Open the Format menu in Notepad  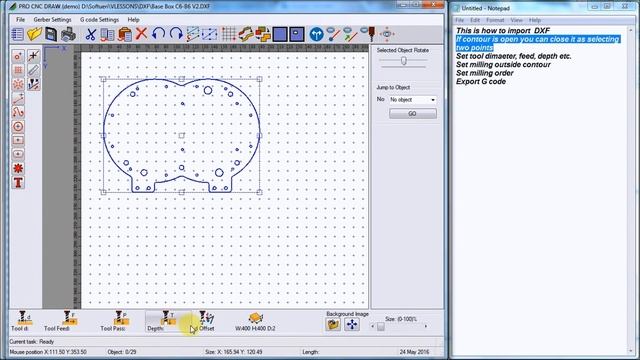pyautogui.click(x=495, y=20)
